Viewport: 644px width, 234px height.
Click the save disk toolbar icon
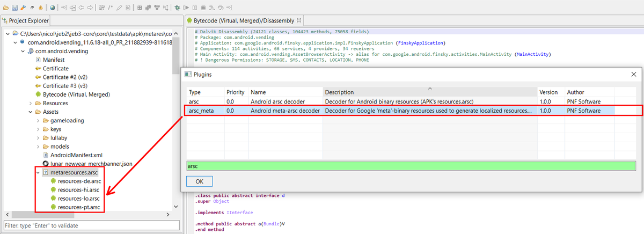click(15, 8)
